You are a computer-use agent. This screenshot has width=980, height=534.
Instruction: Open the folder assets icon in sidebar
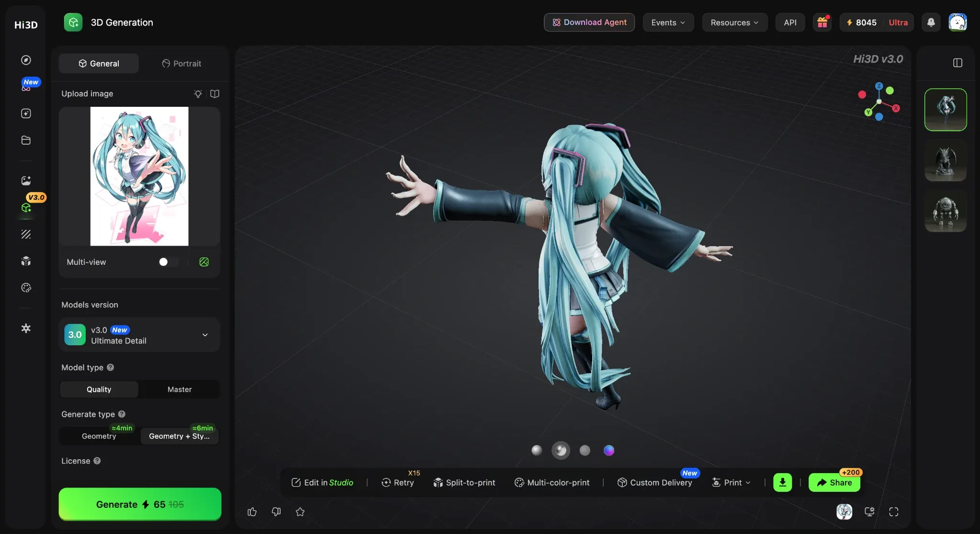(26, 140)
